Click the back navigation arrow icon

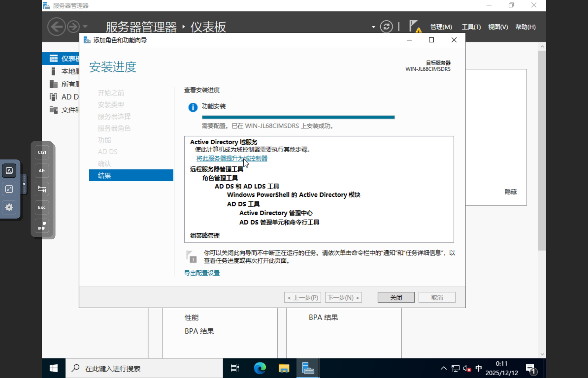[x=56, y=26]
